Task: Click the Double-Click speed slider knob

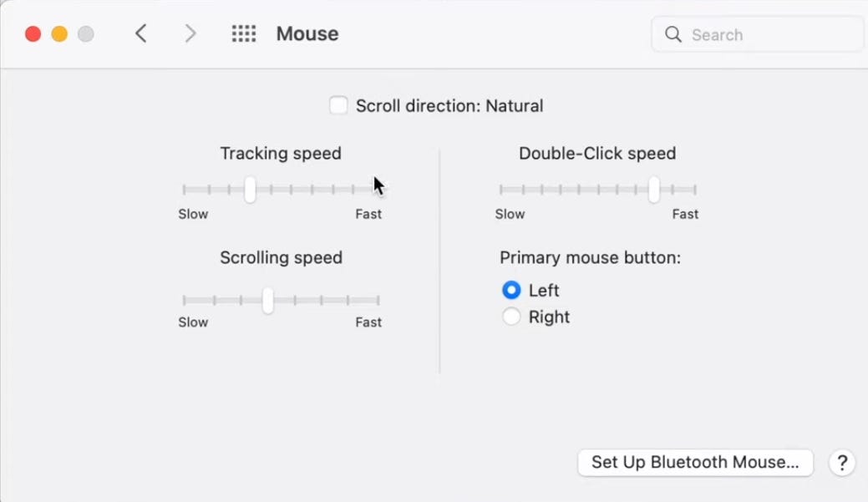Action: 654,190
